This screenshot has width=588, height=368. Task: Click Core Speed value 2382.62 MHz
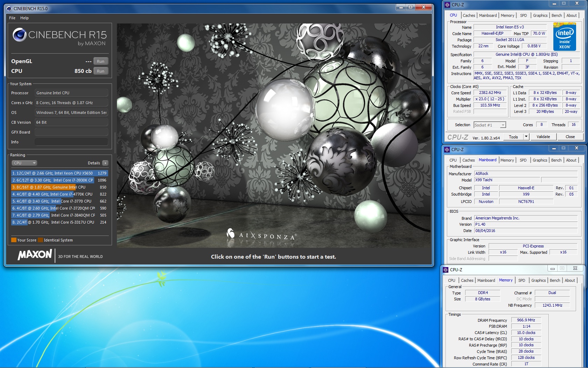click(x=490, y=93)
